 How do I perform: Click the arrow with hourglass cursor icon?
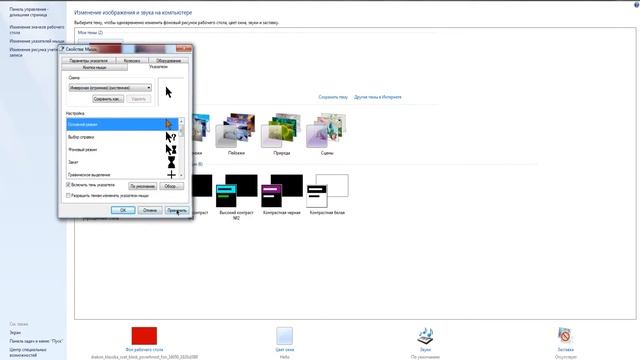(x=171, y=150)
